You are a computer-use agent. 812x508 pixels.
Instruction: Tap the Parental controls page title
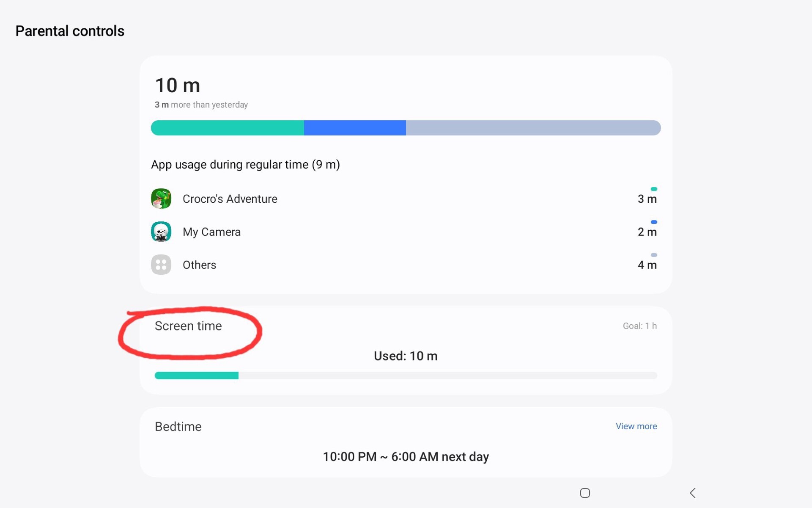click(70, 31)
